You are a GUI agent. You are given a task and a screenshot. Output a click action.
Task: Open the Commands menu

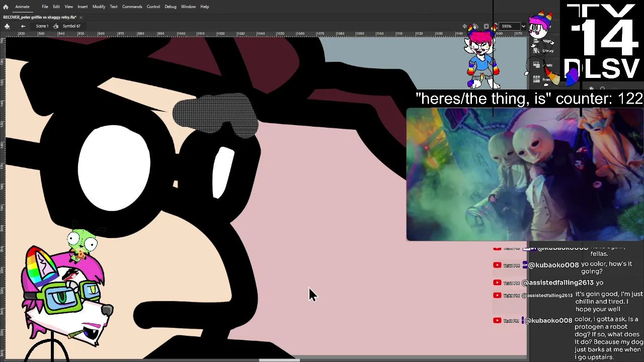tap(132, 7)
